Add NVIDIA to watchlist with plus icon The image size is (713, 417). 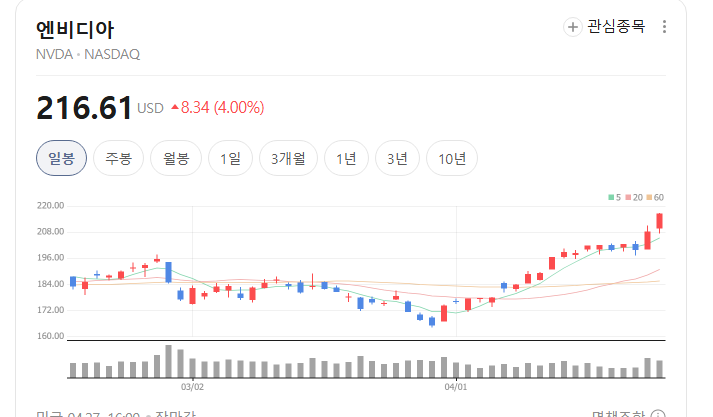point(572,27)
